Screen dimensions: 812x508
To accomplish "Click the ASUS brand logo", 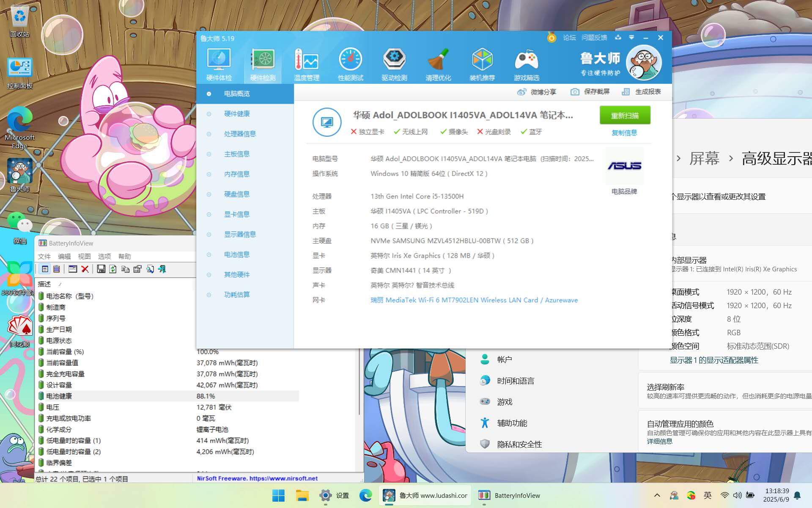I will click(x=624, y=166).
